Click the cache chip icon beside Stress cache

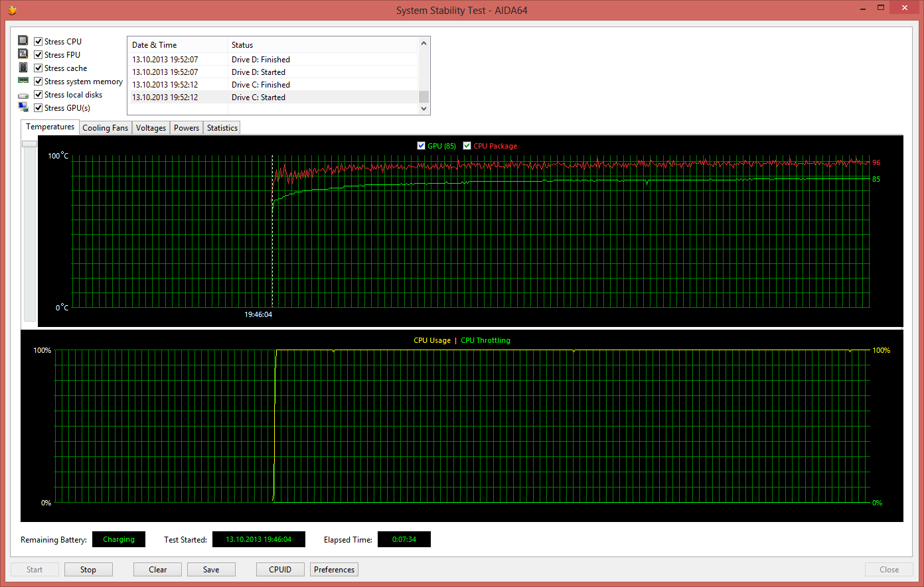(x=23, y=68)
